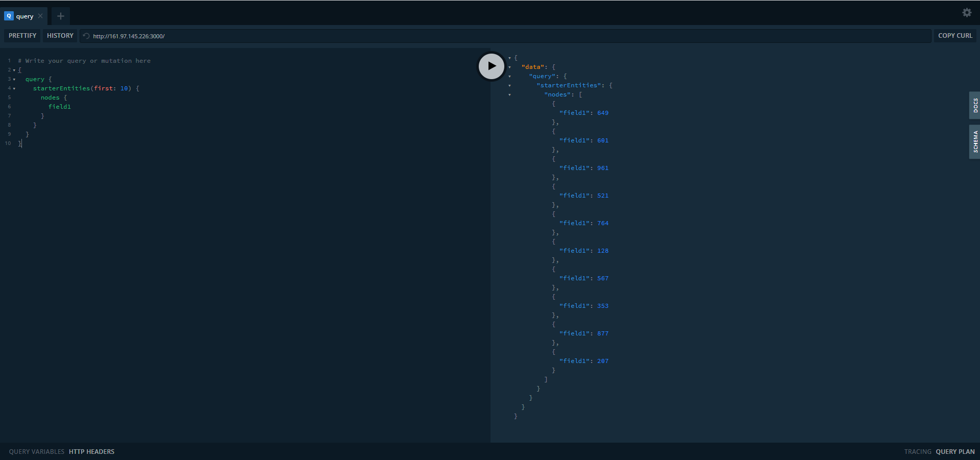Execute the query with the play button
Image resolution: width=980 pixels, height=460 pixels.
point(491,66)
